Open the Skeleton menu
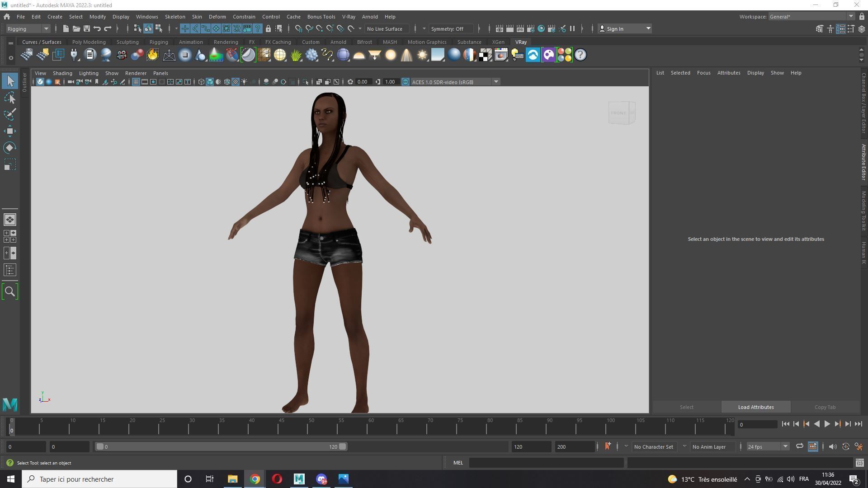The width and height of the screenshot is (868, 488). [175, 17]
